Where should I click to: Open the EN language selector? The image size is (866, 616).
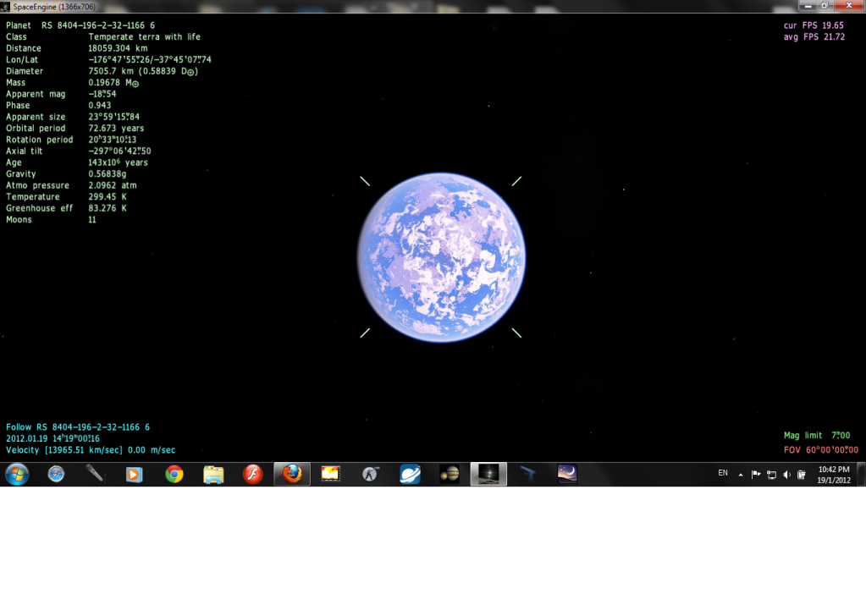tap(723, 474)
